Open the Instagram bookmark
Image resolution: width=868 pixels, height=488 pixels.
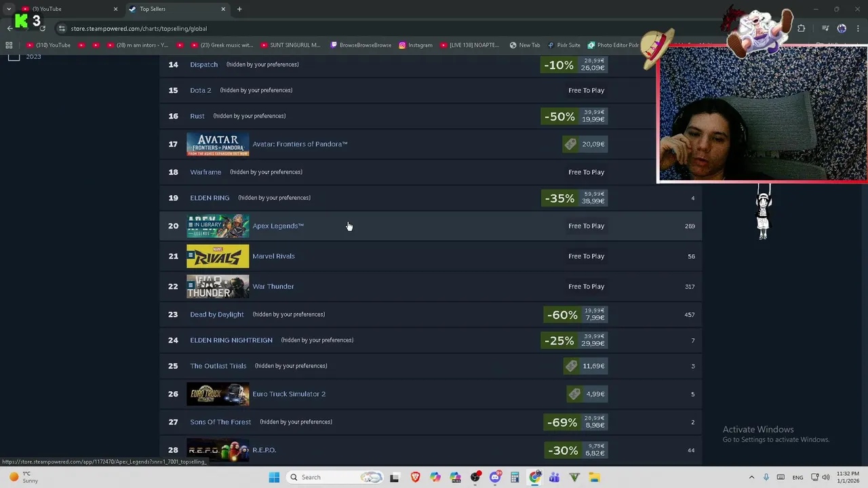pyautogui.click(x=415, y=45)
